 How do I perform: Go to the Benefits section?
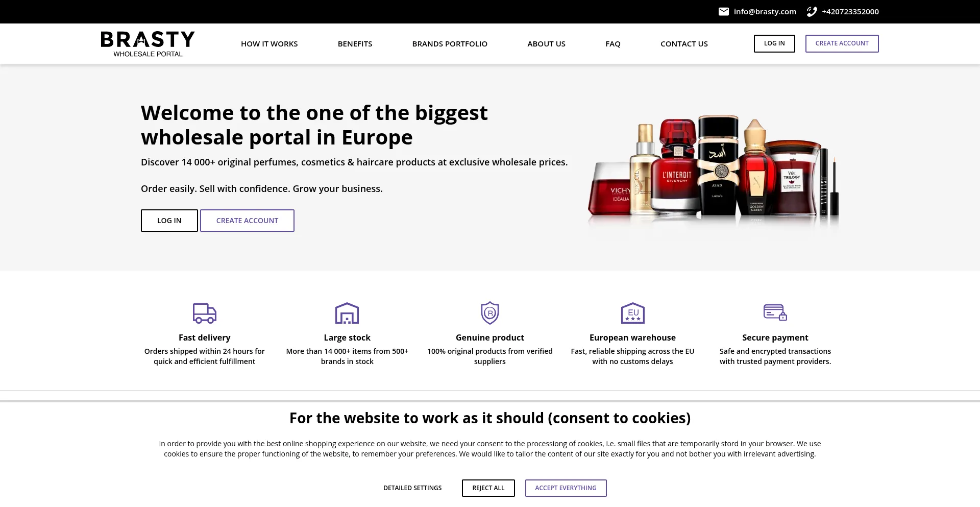click(x=355, y=44)
